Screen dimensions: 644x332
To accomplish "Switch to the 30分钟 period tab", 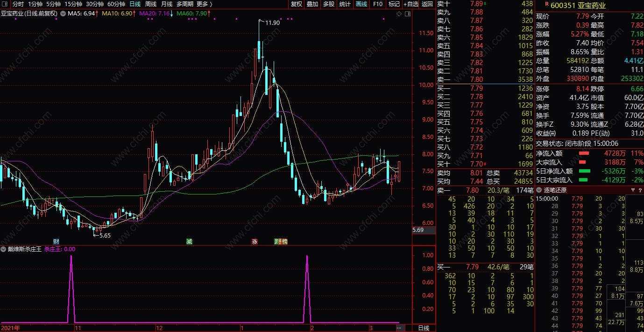I will tap(95, 4).
